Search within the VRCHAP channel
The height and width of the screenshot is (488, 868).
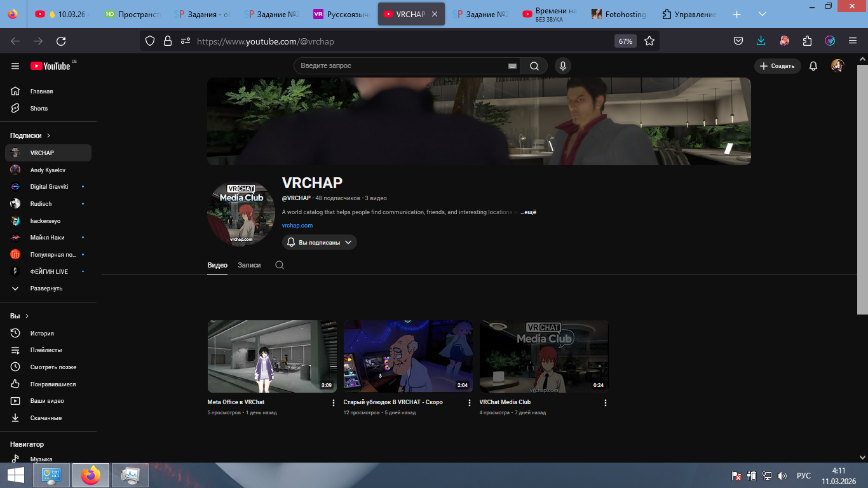[280, 265]
